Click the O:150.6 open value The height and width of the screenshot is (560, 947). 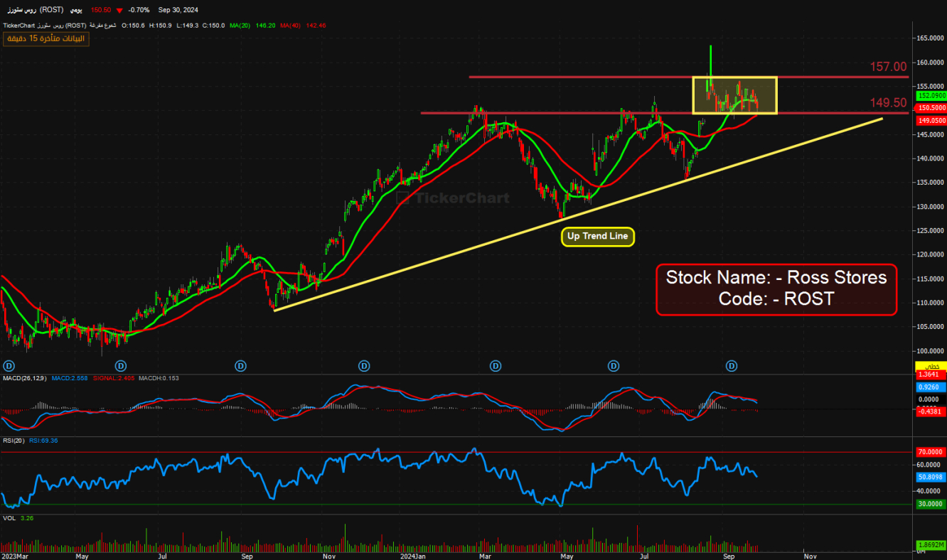[x=134, y=25]
